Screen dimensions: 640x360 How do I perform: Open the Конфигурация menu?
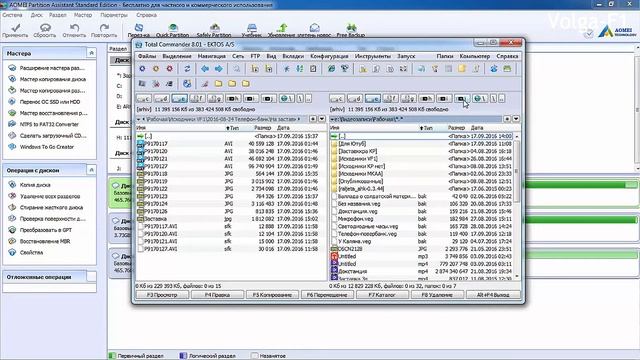(329, 56)
